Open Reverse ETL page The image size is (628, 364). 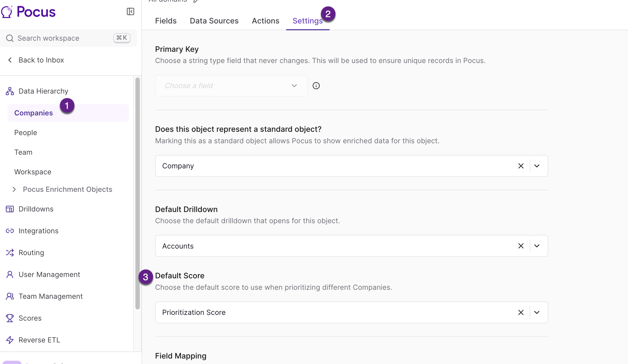[39, 340]
